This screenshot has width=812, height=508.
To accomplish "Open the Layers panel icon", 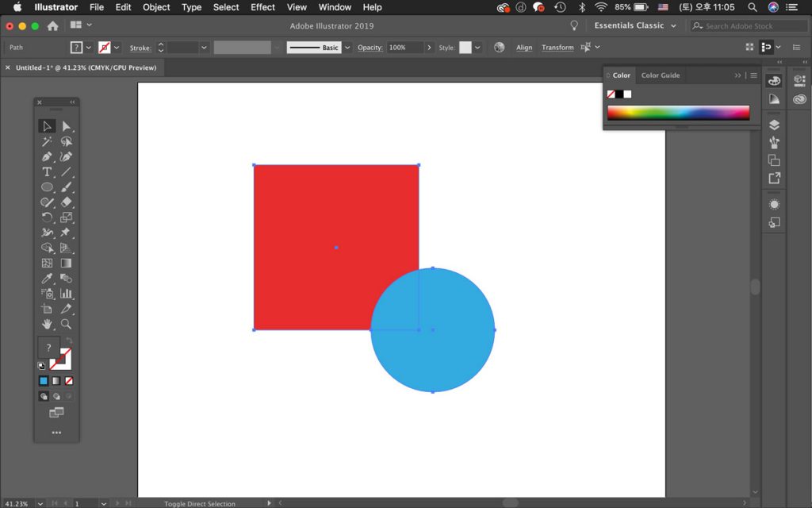I will click(x=774, y=125).
